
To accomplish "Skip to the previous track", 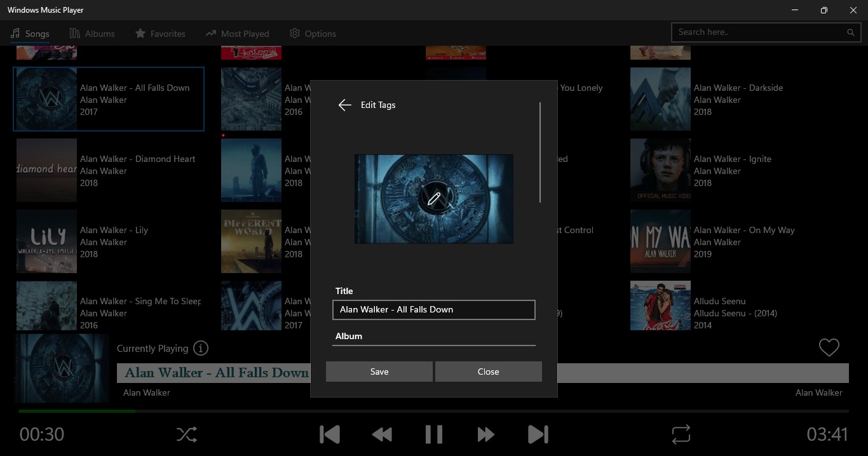I will point(330,434).
